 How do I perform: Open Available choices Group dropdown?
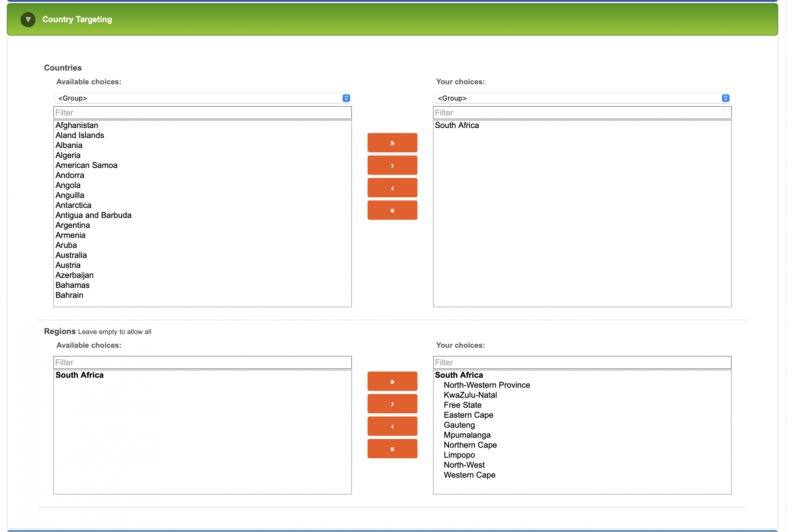click(203, 98)
